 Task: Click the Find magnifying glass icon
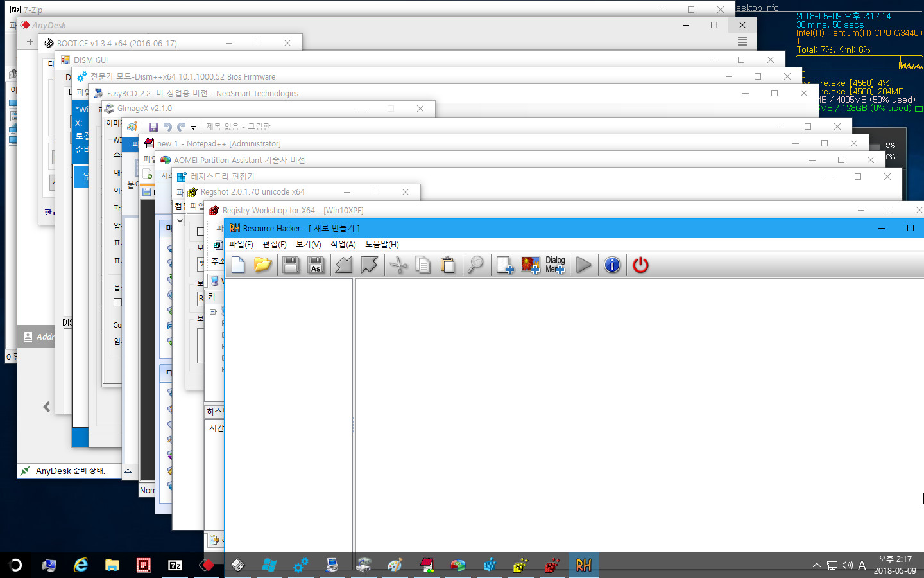[475, 265]
